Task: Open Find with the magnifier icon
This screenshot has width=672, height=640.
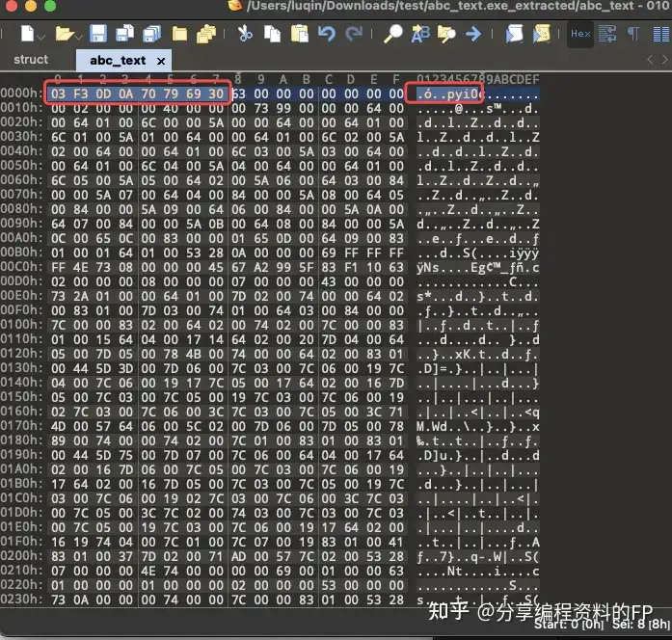Action: pyautogui.click(x=392, y=34)
